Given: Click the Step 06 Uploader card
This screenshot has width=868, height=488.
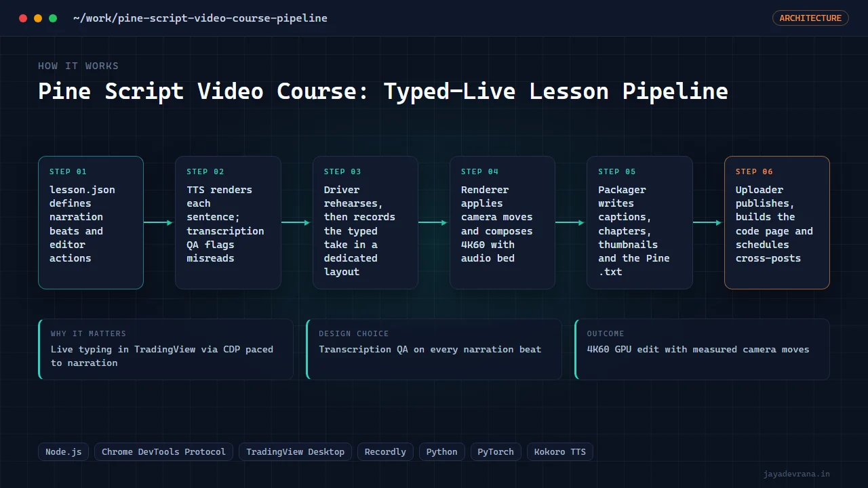Looking at the screenshot, I should 777,223.
